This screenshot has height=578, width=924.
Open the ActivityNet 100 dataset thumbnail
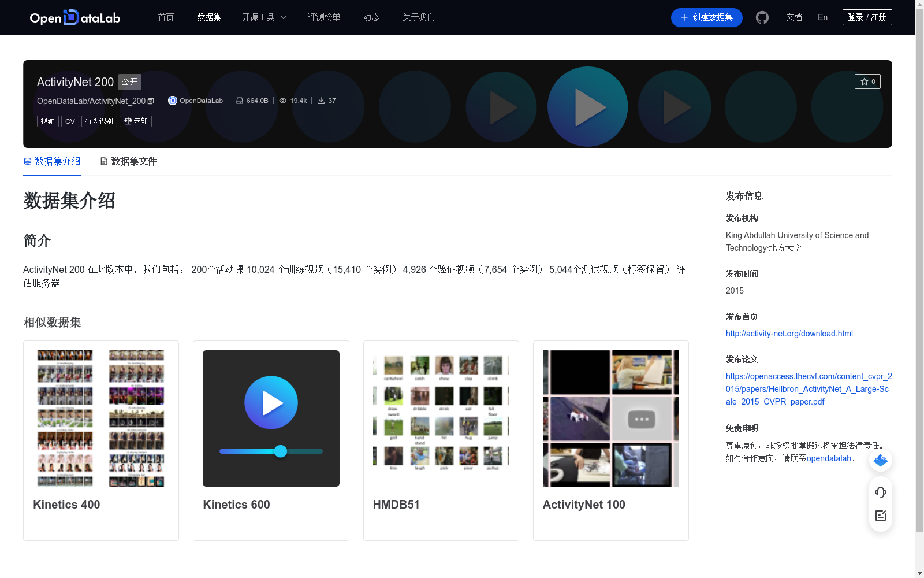(610, 418)
